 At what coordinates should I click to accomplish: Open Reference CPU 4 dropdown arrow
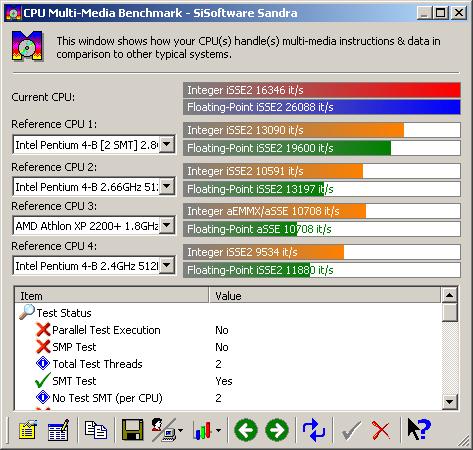pyautogui.click(x=167, y=266)
